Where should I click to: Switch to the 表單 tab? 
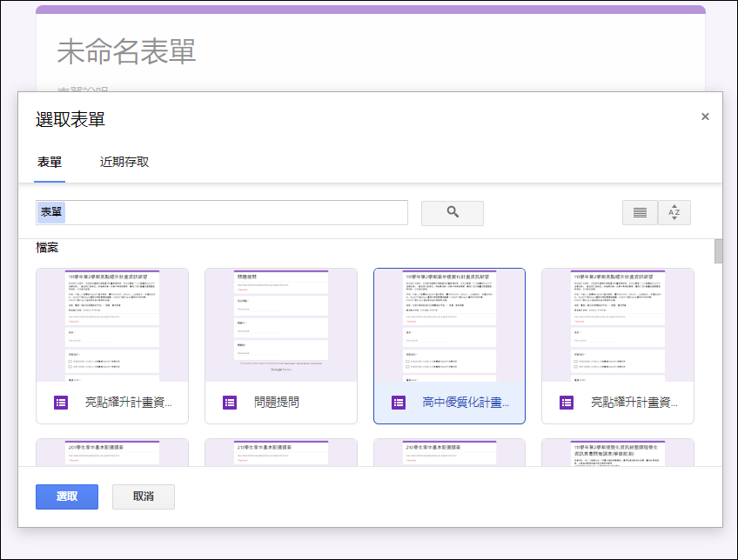pyautogui.click(x=49, y=161)
